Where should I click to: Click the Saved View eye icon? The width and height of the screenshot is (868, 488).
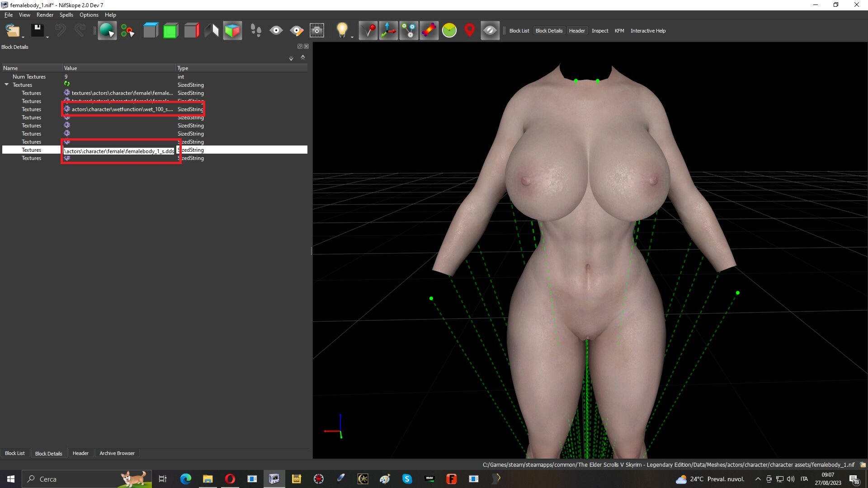coord(276,31)
